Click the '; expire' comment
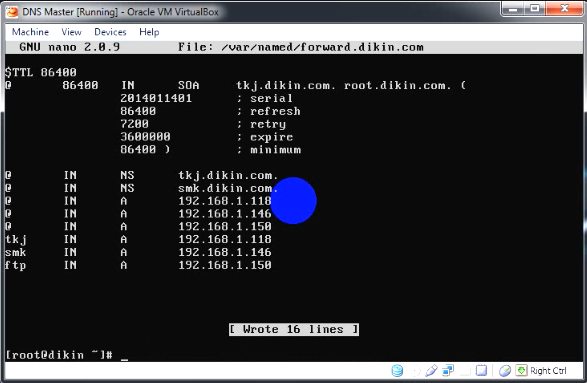 [265, 137]
